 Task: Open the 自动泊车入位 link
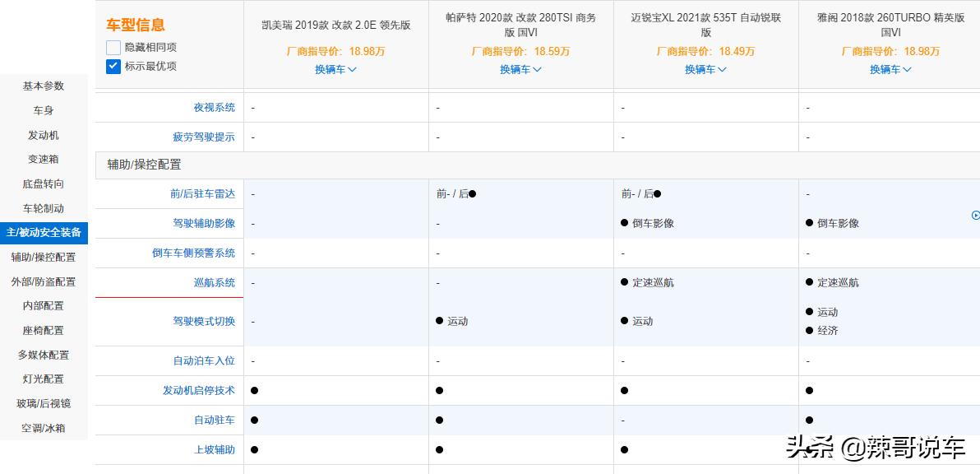pyautogui.click(x=203, y=361)
